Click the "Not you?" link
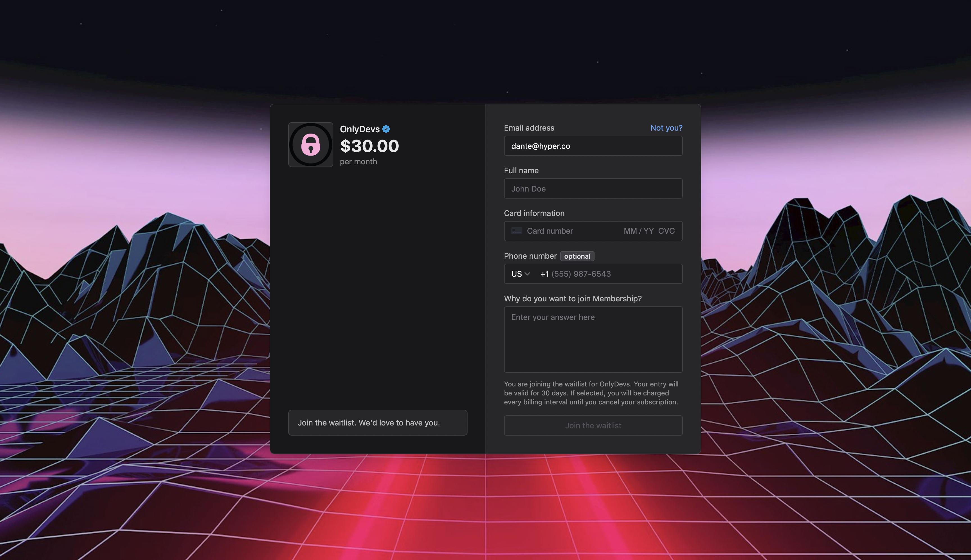This screenshot has width=971, height=560. pyautogui.click(x=666, y=128)
